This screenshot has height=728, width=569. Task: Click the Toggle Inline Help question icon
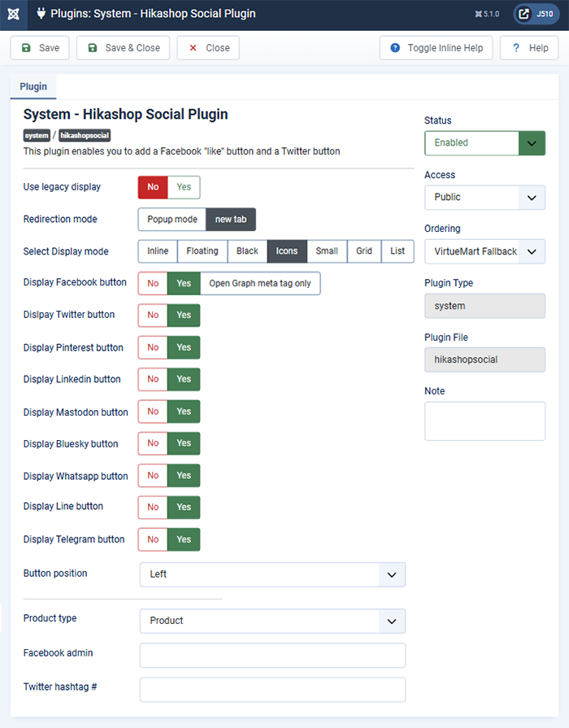[x=395, y=48]
